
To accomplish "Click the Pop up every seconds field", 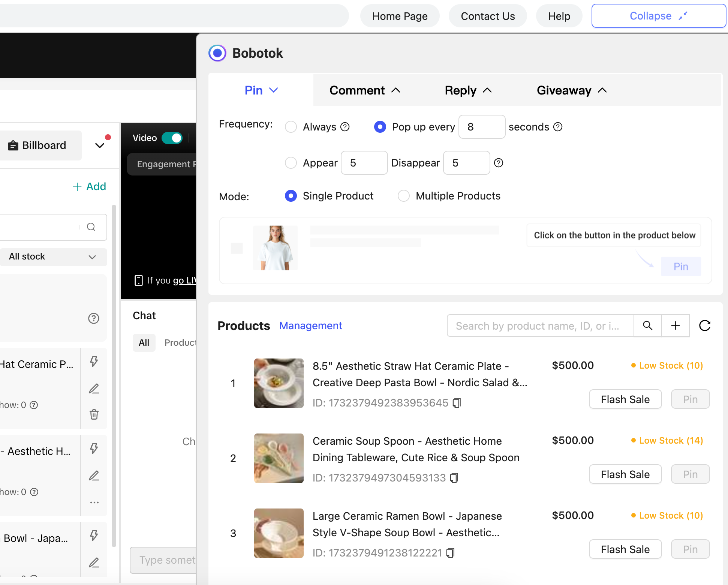I will [482, 127].
